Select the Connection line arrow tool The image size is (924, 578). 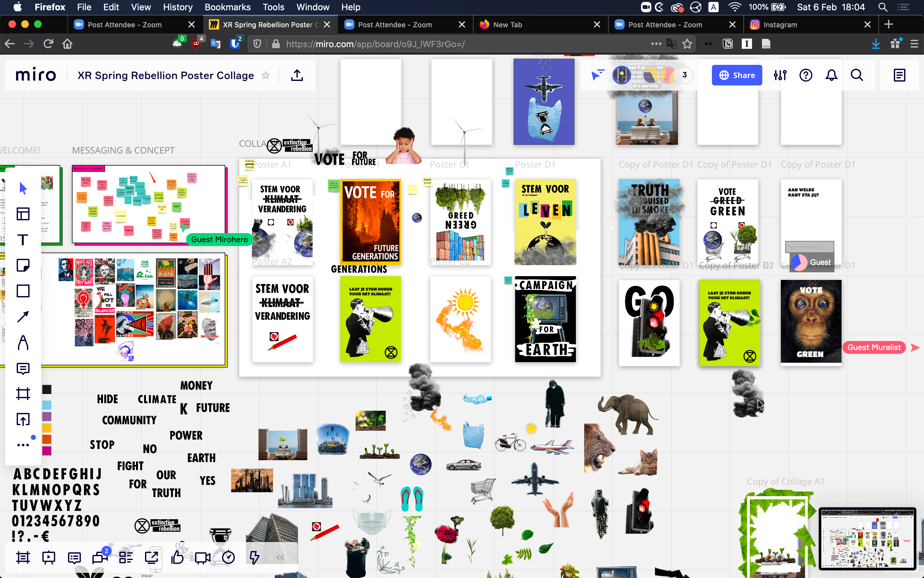pos(23,317)
